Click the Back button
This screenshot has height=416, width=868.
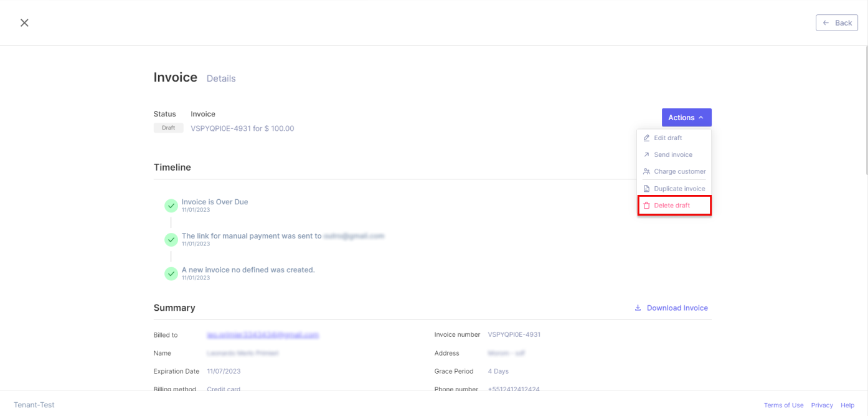[837, 23]
